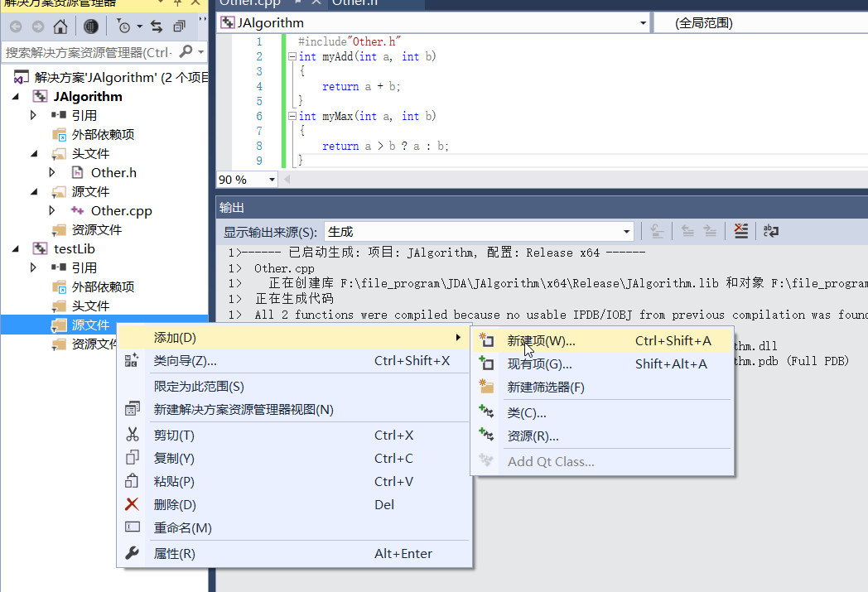Select 外部依赖项 under testLib
The image size is (868, 592).
coord(103,286)
